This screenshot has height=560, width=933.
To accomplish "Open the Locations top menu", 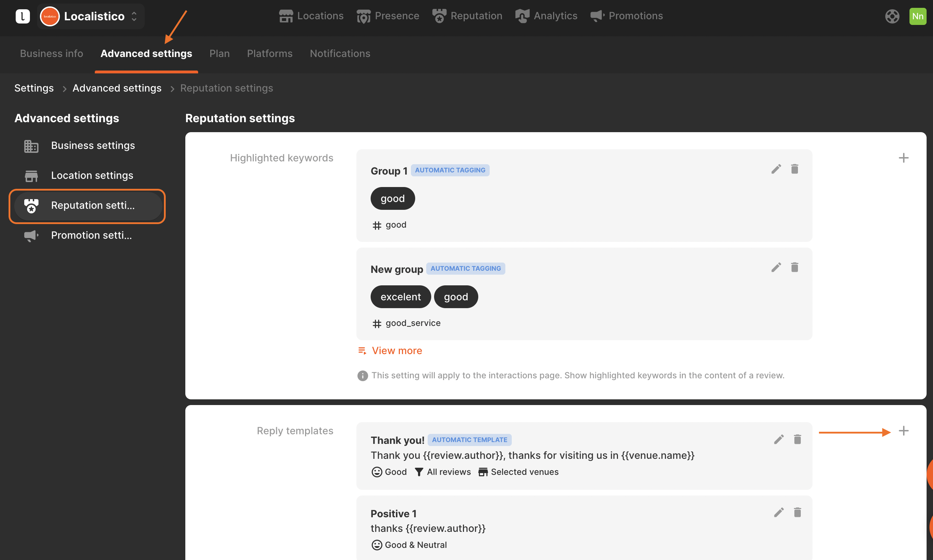I will (311, 16).
